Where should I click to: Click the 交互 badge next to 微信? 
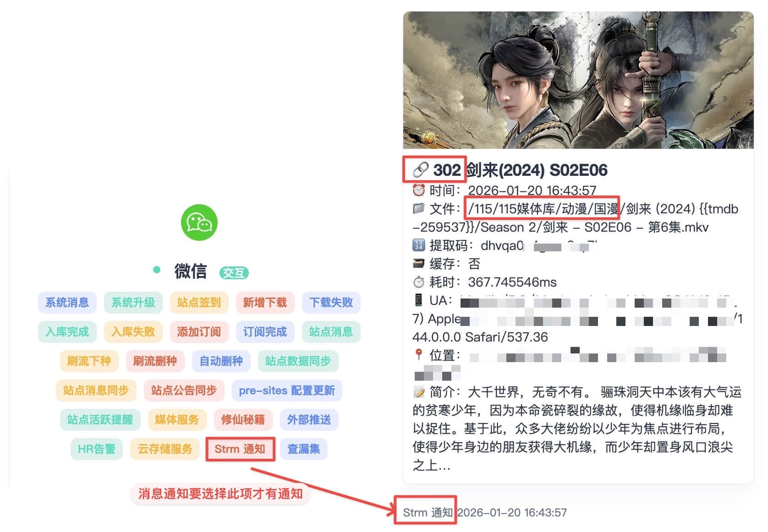tap(234, 273)
